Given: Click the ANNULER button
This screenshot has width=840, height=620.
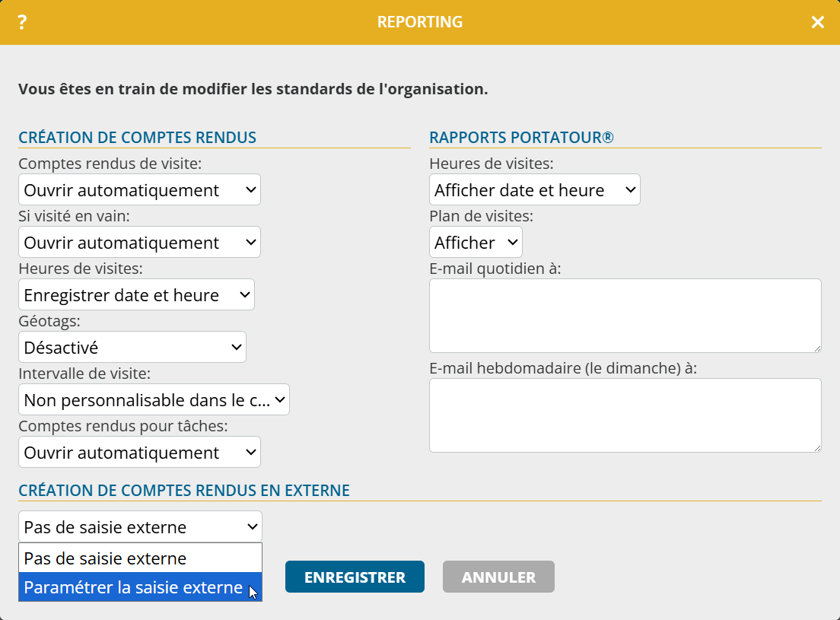Looking at the screenshot, I should (x=498, y=577).
